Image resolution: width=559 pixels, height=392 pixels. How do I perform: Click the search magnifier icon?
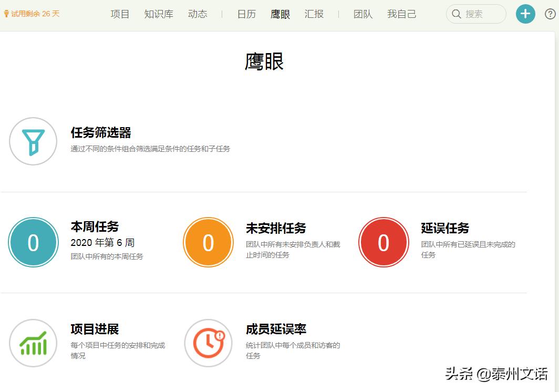tap(456, 14)
